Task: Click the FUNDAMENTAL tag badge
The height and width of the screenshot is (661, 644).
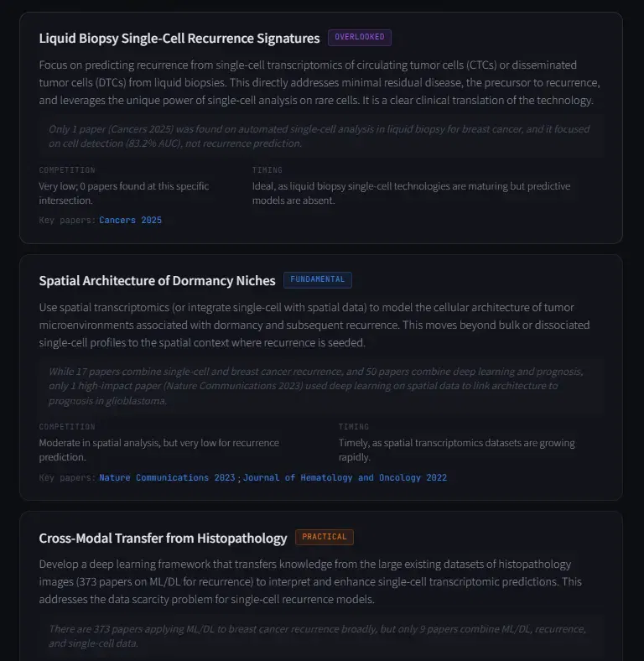Action: tap(317, 280)
